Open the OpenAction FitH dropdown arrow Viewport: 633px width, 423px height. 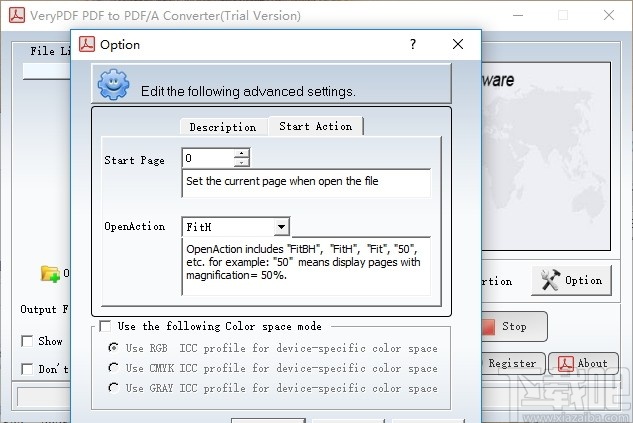pyautogui.click(x=281, y=227)
